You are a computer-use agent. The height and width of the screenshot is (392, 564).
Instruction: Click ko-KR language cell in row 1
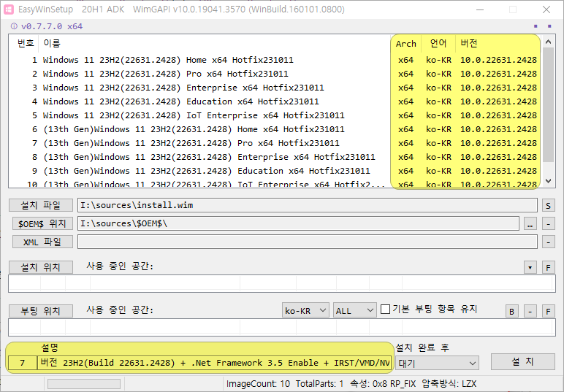(x=438, y=60)
